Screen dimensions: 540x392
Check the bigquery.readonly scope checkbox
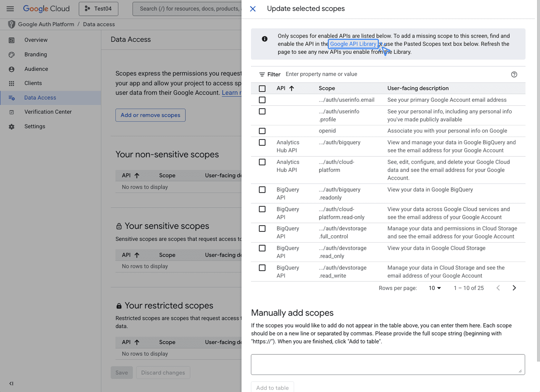pos(262,189)
